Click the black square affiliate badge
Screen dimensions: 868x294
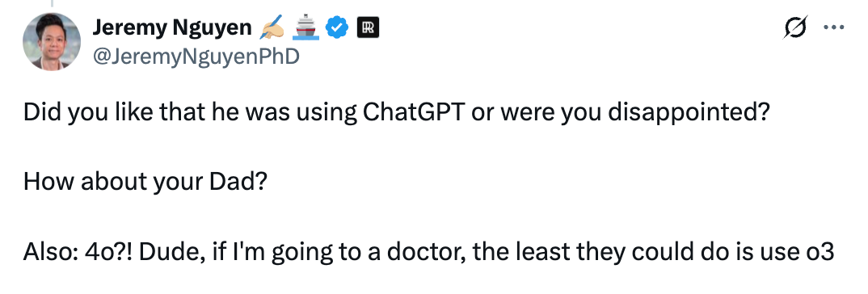tap(368, 27)
